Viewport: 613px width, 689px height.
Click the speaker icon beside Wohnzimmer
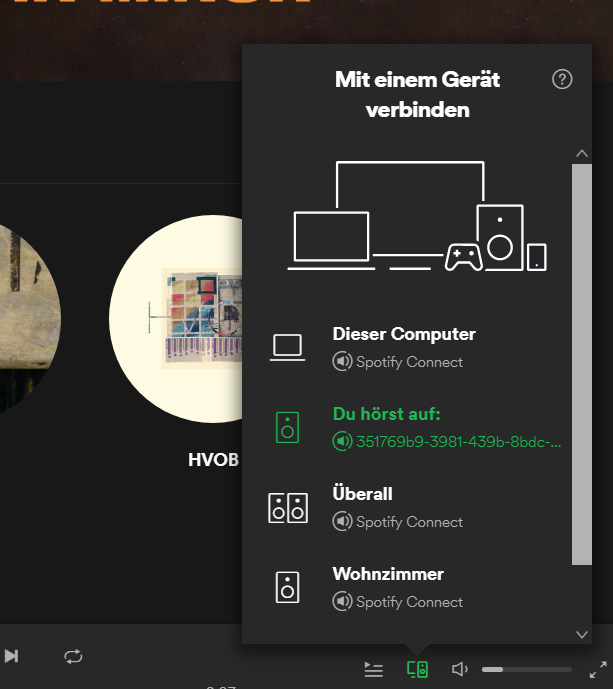point(287,587)
